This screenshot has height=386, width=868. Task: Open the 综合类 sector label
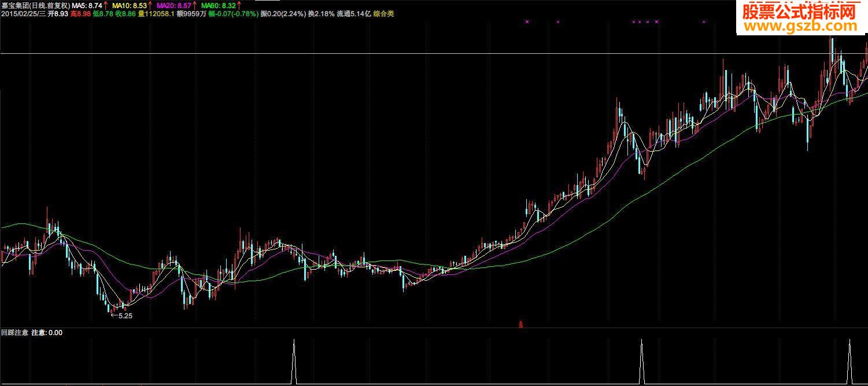pyautogui.click(x=383, y=13)
